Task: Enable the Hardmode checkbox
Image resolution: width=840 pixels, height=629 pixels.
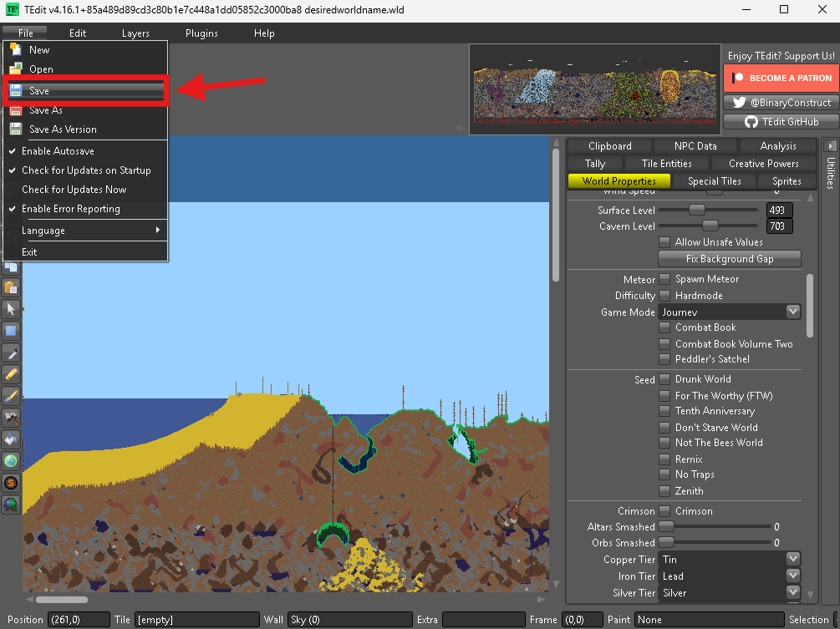Action: click(664, 296)
